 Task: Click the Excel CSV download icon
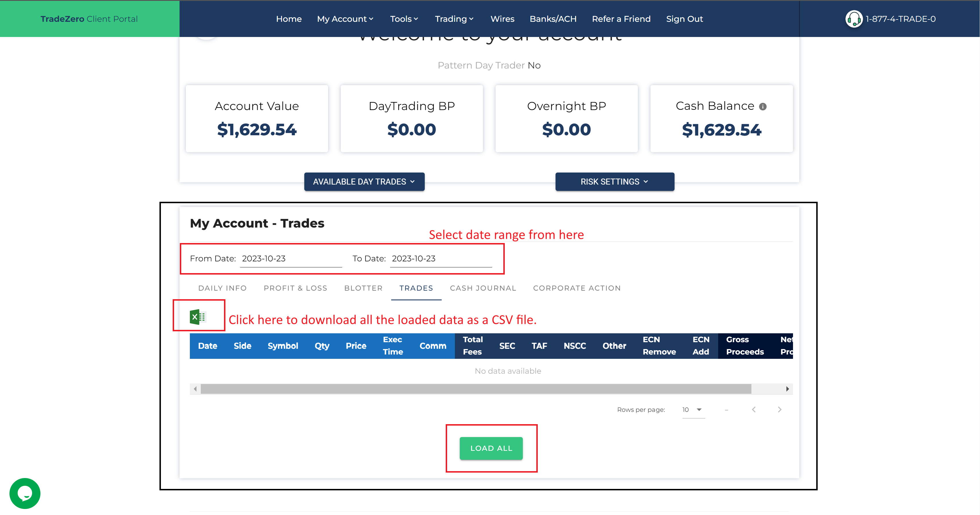[197, 317]
